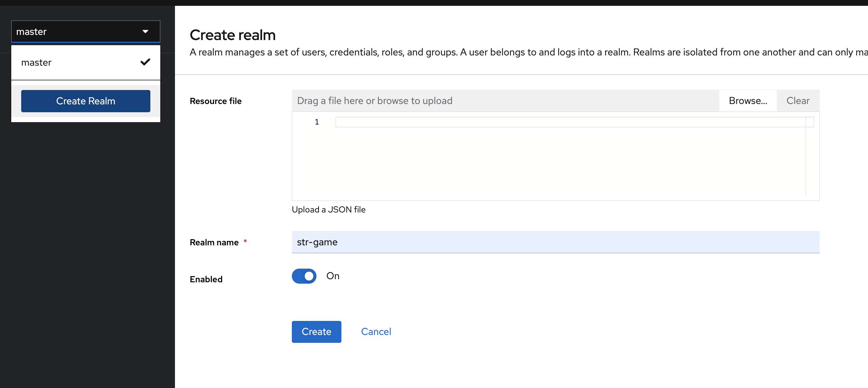The width and height of the screenshot is (868, 388).
Task: Enable the realm Enabled toggle switch
Action: (304, 275)
